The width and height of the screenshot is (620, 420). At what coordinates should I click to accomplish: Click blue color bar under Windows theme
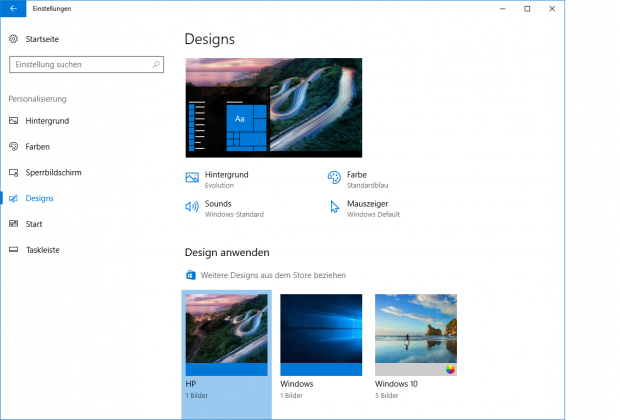[321, 369]
